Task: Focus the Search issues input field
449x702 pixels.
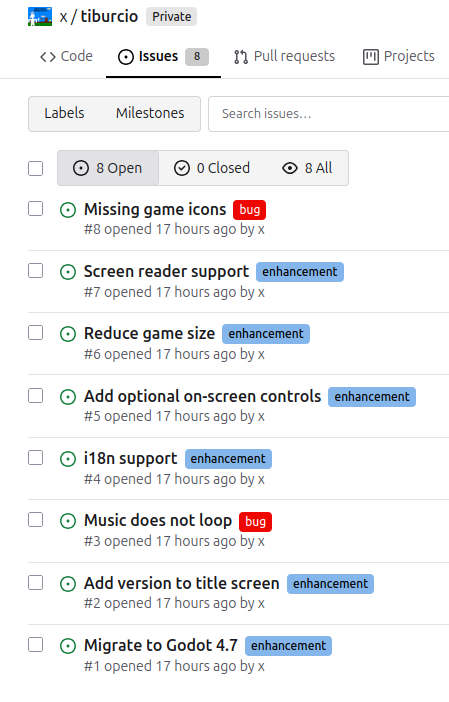Action: (x=329, y=114)
